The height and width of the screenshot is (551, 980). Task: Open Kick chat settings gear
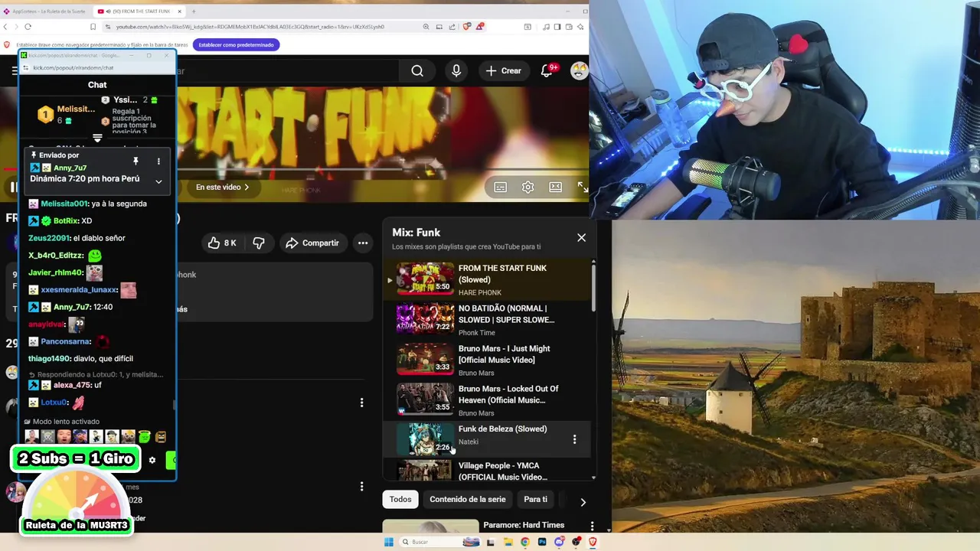[x=152, y=460]
